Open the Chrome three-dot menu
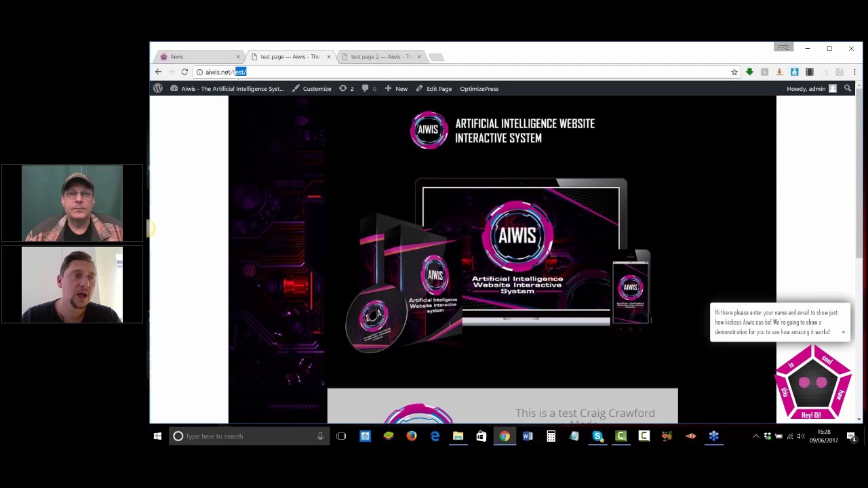Screen dimensions: 868x488 (854, 72)
